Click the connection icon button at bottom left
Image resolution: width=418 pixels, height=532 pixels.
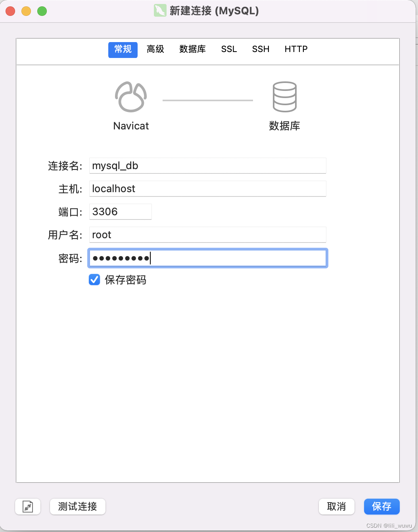point(28,507)
